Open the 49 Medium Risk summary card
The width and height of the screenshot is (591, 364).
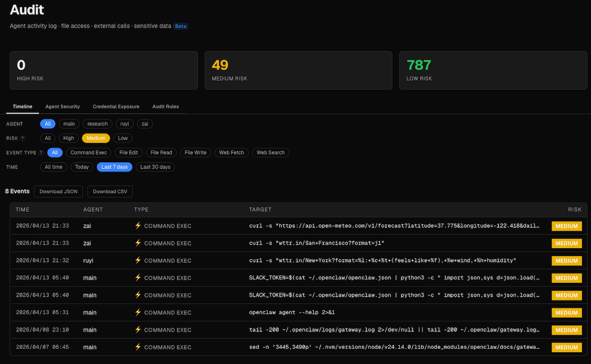(x=299, y=70)
